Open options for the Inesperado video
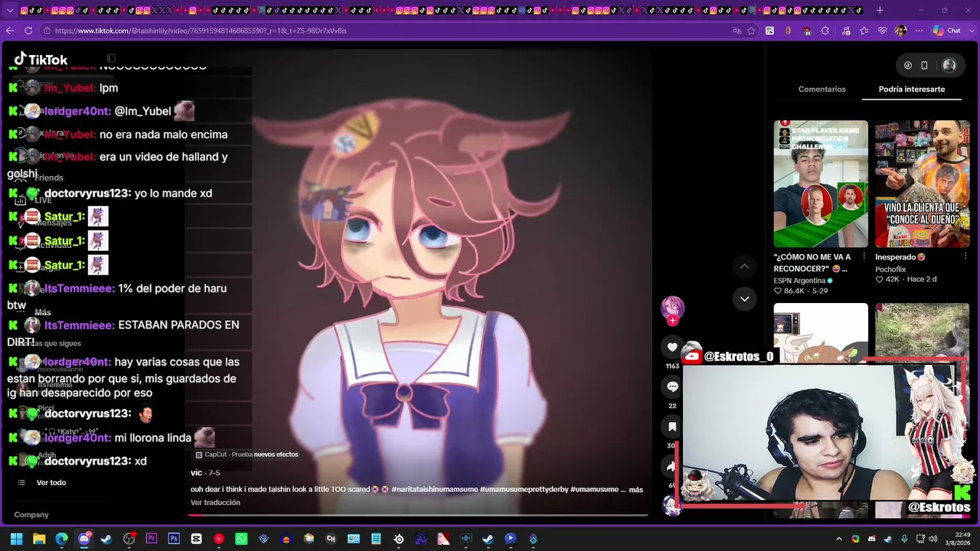Image resolution: width=980 pixels, height=551 pixels. tap(965, 257)
